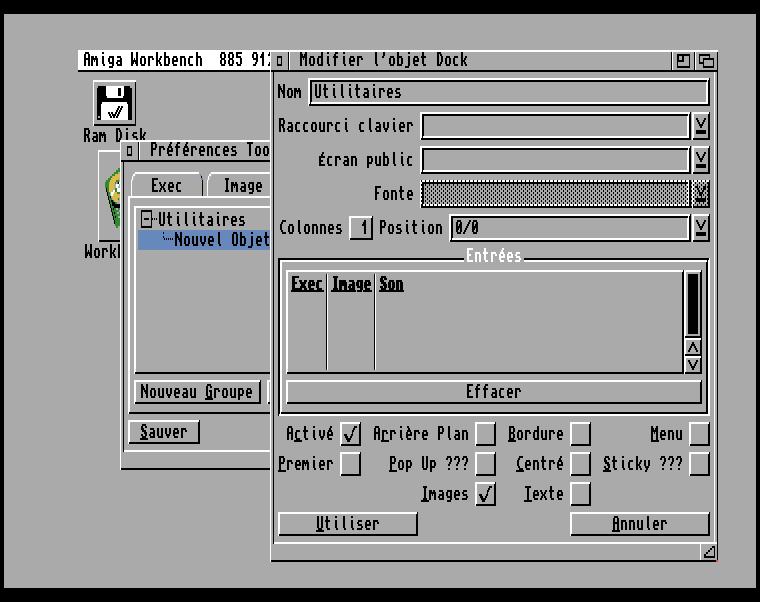
Task: Collapse the Utilitaires tree group
Action: pyautogui.click(x=147, y=220)
